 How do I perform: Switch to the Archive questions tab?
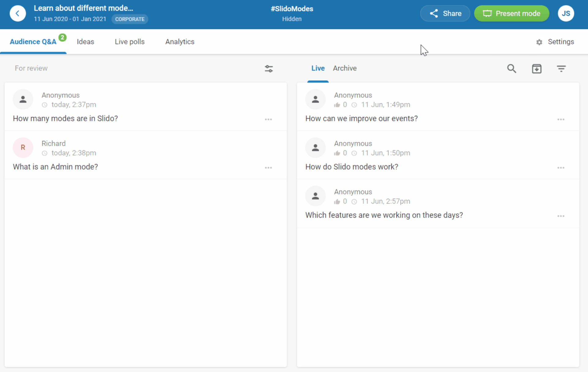click(x=345, y=68)
